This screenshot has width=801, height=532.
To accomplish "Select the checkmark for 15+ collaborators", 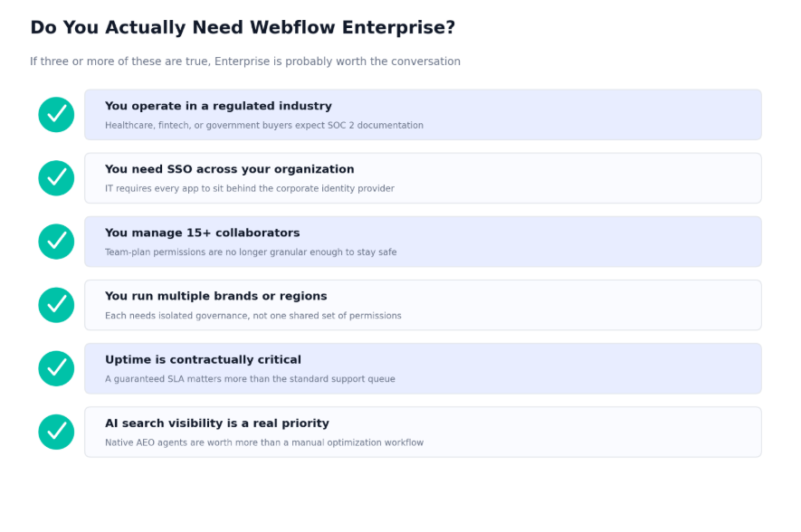I will [56, 242].
